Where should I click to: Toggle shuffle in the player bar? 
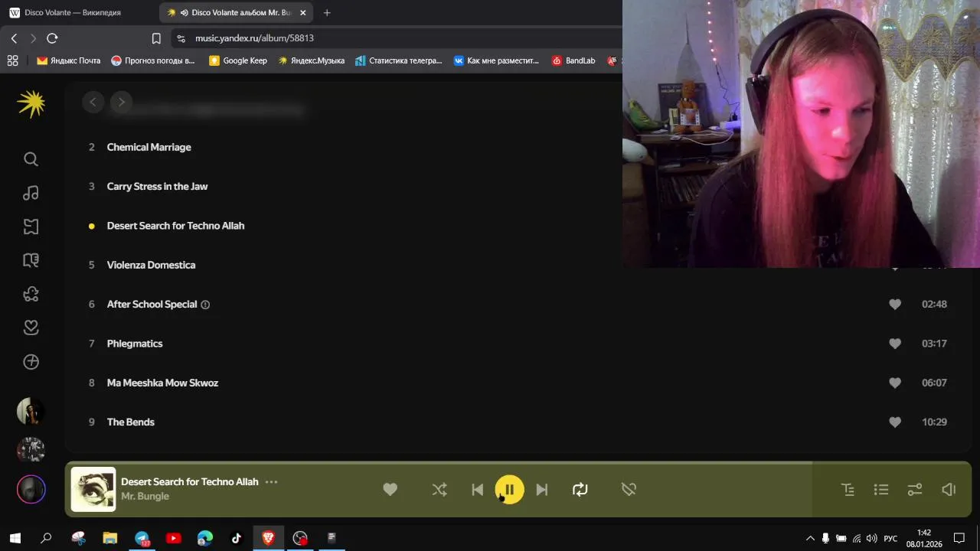(439, 490)
